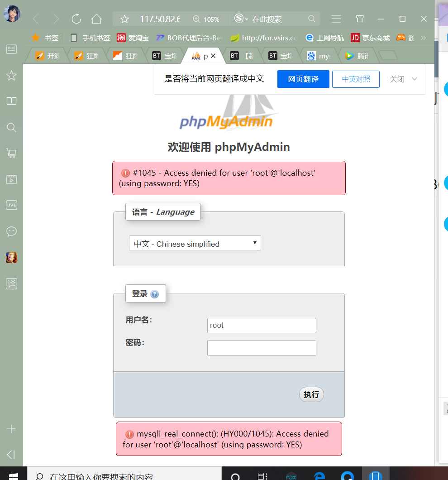Open the 中文 - Chinese simplified language dropdown
448x480 pixels.
[x=195, y=243]
